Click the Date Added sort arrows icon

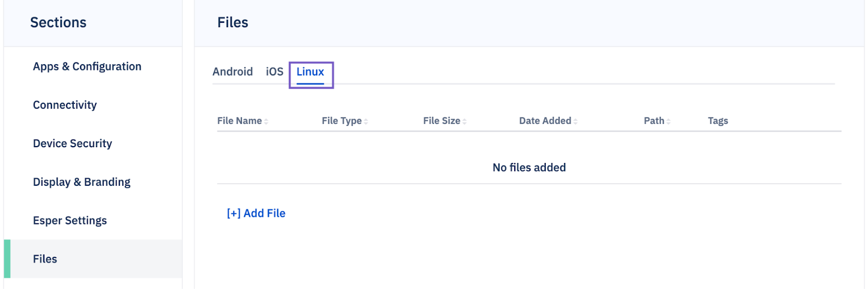coord(576,122)
